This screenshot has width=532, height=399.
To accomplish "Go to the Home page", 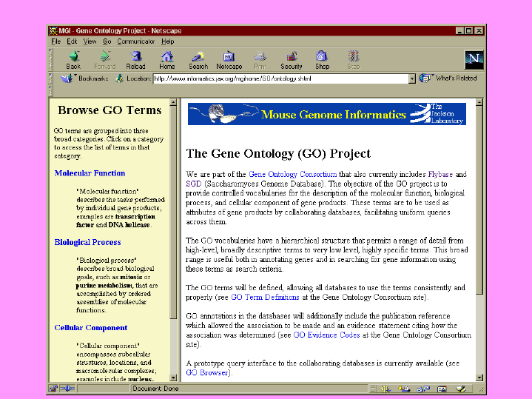I will pos(167,60).
